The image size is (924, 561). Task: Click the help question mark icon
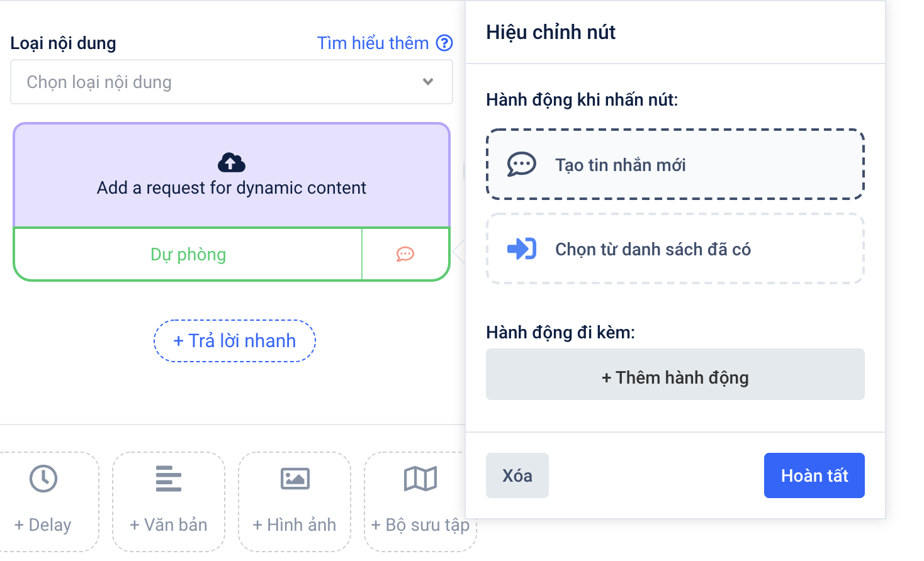click(x=444, y=43)
